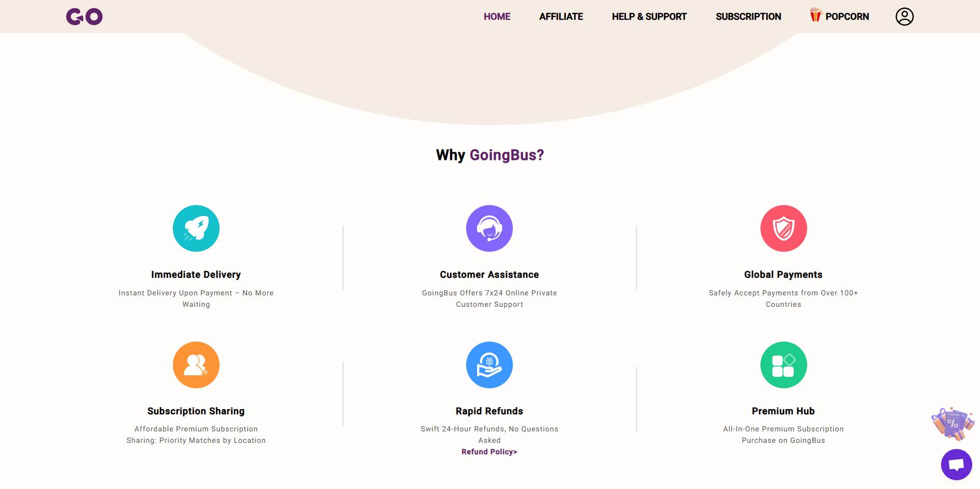This screenshot has height=489, width=980.
Task: Follow the Refund Policy> link
Action: (x=489, y=452)
